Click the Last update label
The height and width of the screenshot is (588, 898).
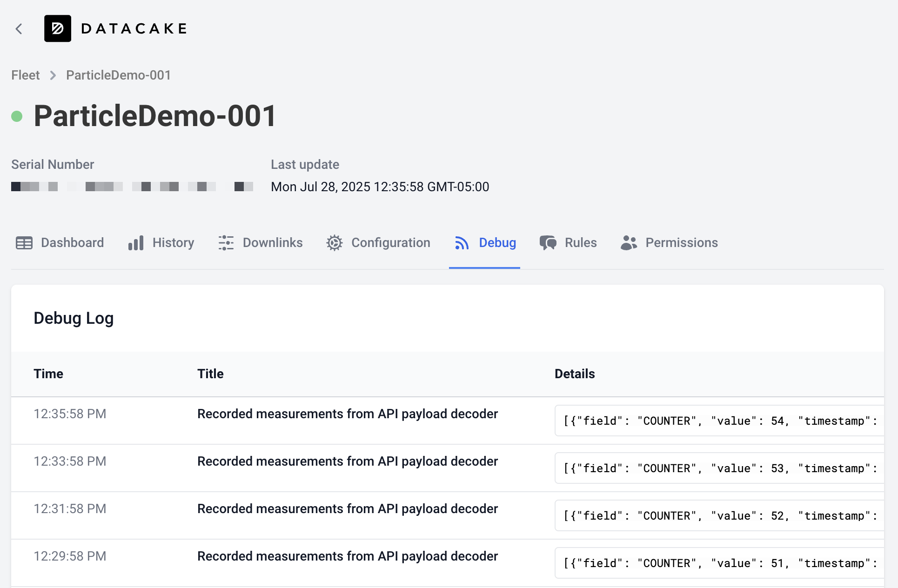pyautogui.click(x=305, y=164)
